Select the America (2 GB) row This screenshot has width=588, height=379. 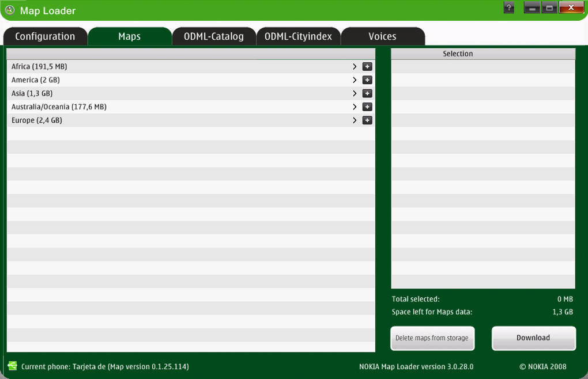pos(191,80)
